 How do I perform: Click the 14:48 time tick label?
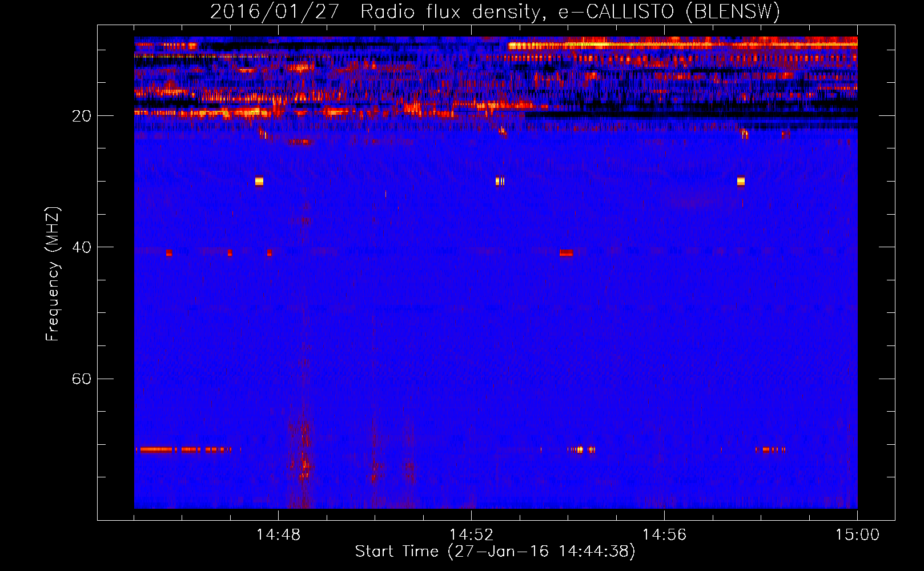point(278,535)
